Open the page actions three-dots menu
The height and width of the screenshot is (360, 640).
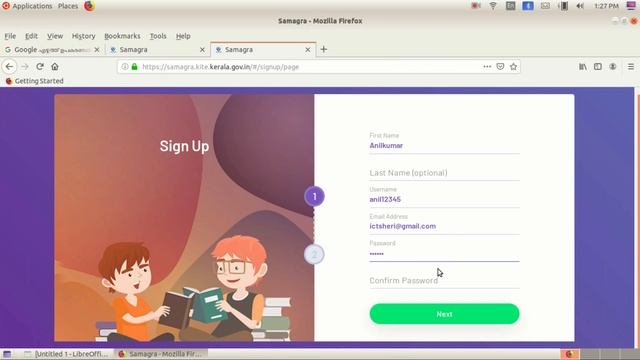pyautogui.click(x=487, y=67)
